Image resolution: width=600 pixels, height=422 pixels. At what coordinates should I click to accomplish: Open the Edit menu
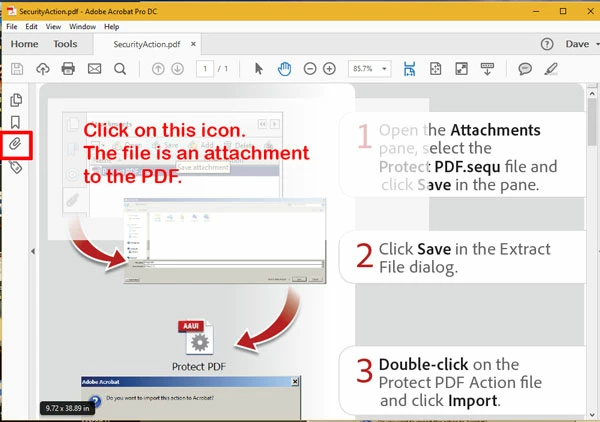31,26
